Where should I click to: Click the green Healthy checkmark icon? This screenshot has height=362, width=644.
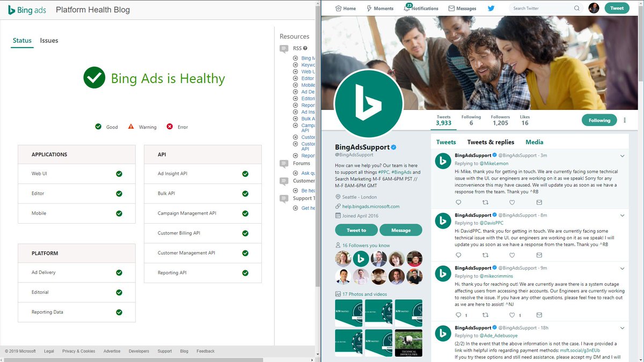click(94, 78)
